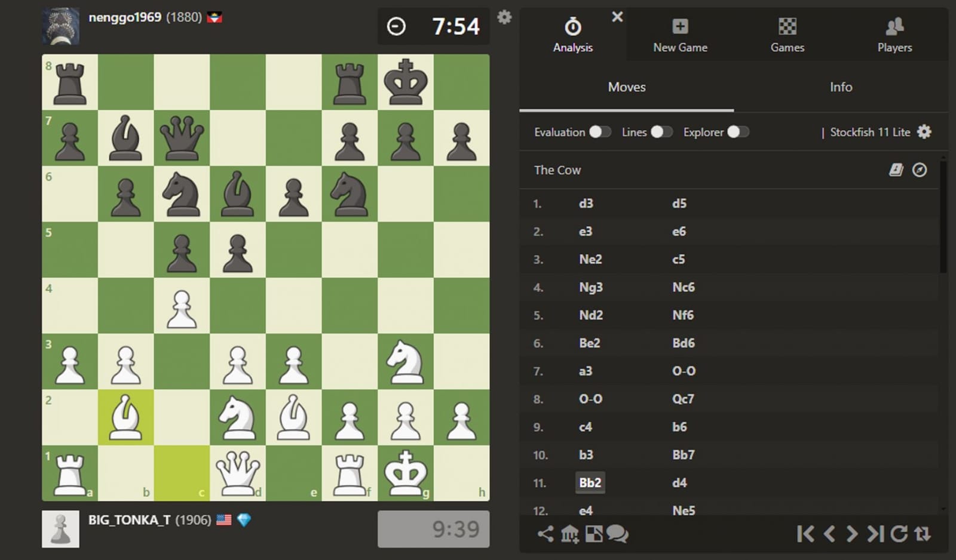Enable the Explorer toggle
The width and height of the screenshot is (956, 560).
pos(737,132)
